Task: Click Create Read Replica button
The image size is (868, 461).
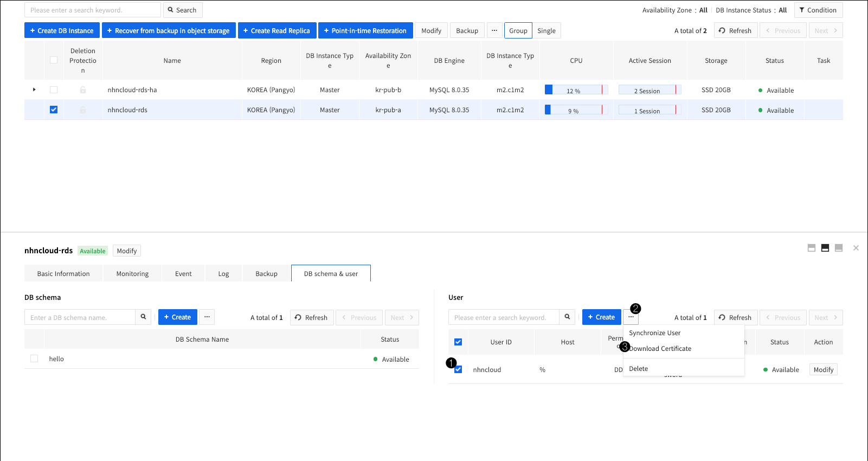Action: [277, 30]
